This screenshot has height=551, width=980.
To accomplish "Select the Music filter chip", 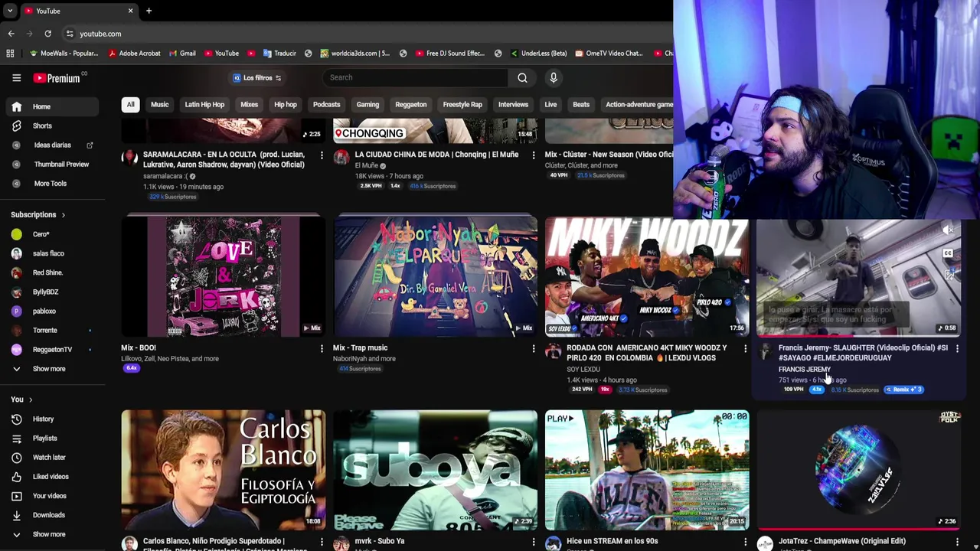I will pyautogui.click(x=159, y=105).
